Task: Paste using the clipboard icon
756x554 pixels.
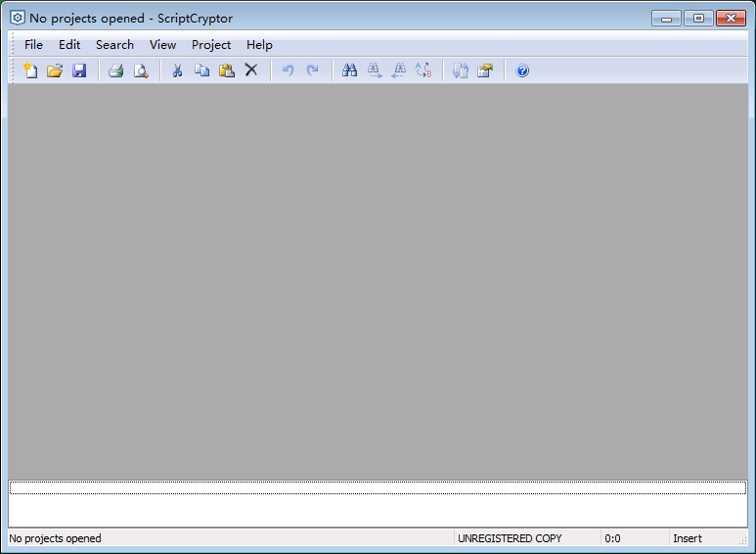Action: pos(227,70)
